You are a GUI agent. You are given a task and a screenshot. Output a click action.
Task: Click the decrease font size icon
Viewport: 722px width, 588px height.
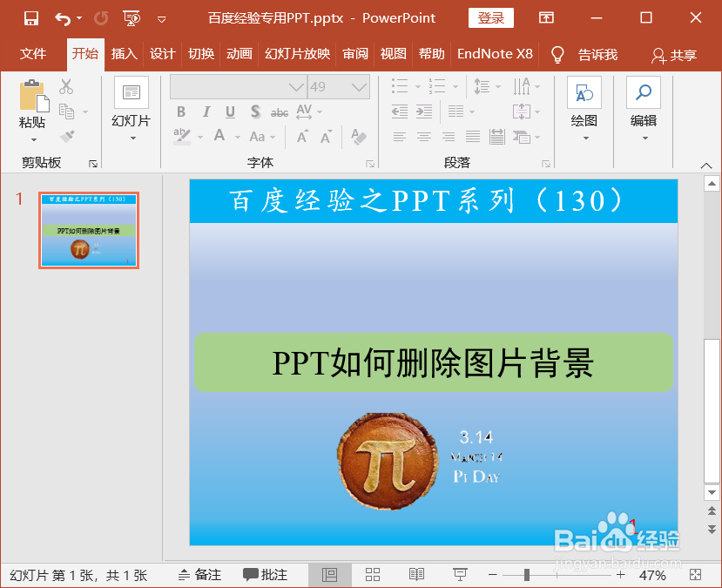[x=326, y=137]
